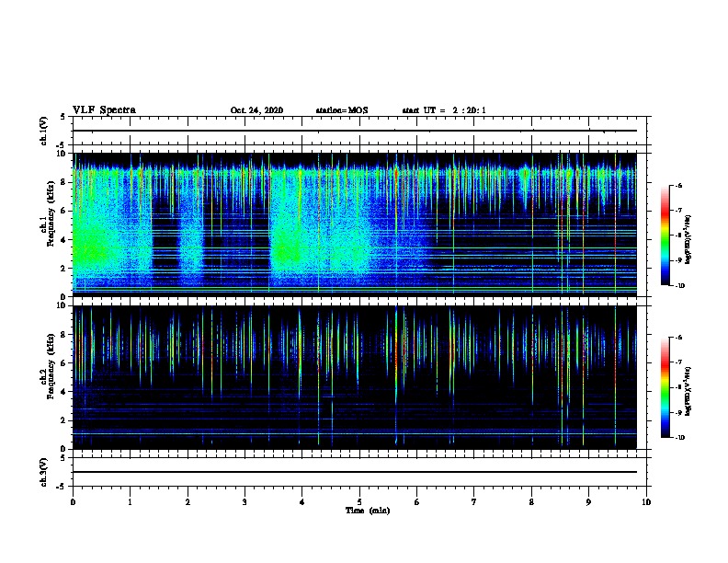The image size is (728, 563).
Task: Click the '2' tick on ch.2 frequency axis
Action: point(63,420)
